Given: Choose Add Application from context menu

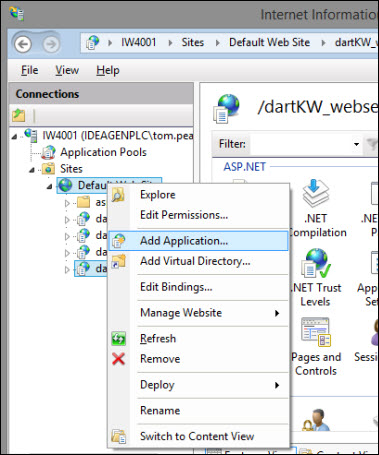Looking at the screenshot, I should tap(198, 241).
